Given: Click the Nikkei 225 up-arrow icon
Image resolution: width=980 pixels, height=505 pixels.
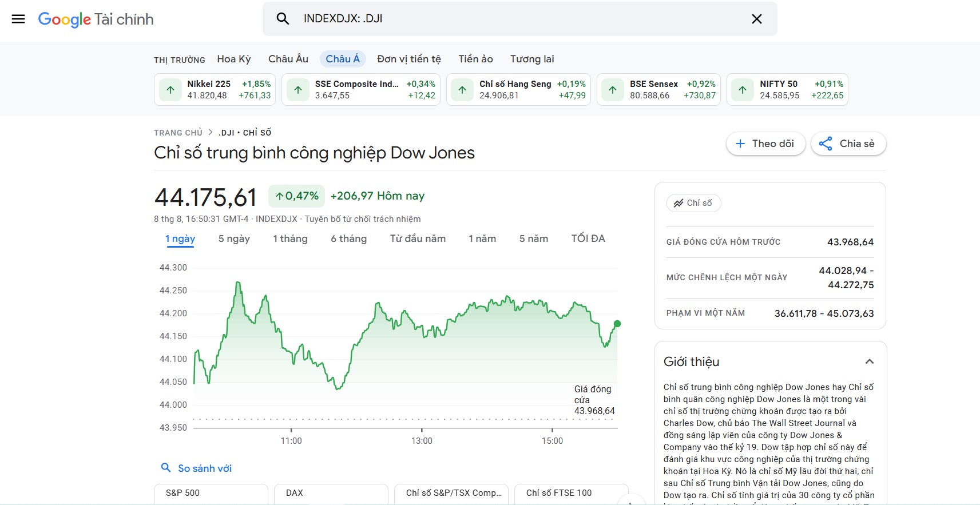Looking at the screenshot, I should tap(170, 90).
